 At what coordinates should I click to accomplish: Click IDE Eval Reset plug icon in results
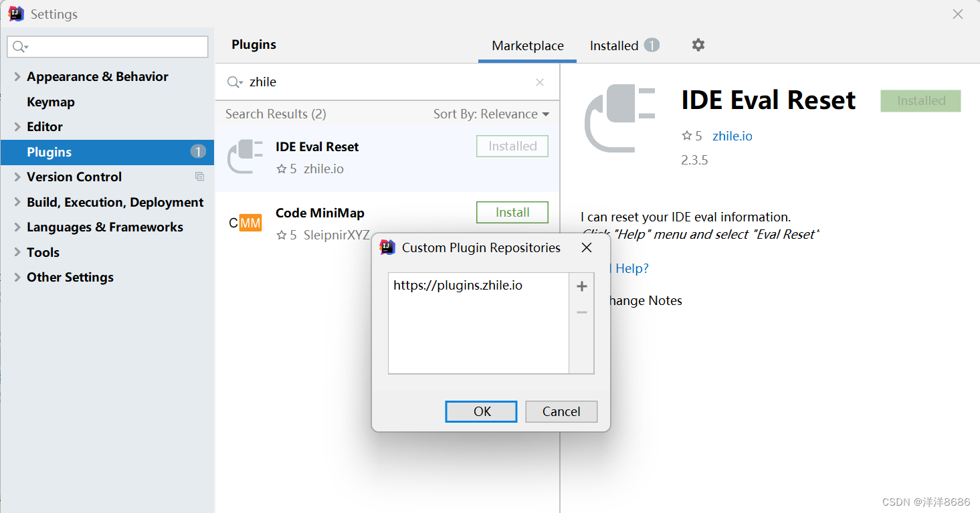pos(246,157)
